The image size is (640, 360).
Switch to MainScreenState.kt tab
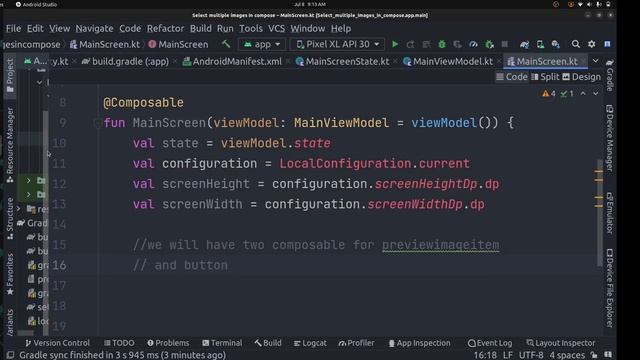pos(342,61)
